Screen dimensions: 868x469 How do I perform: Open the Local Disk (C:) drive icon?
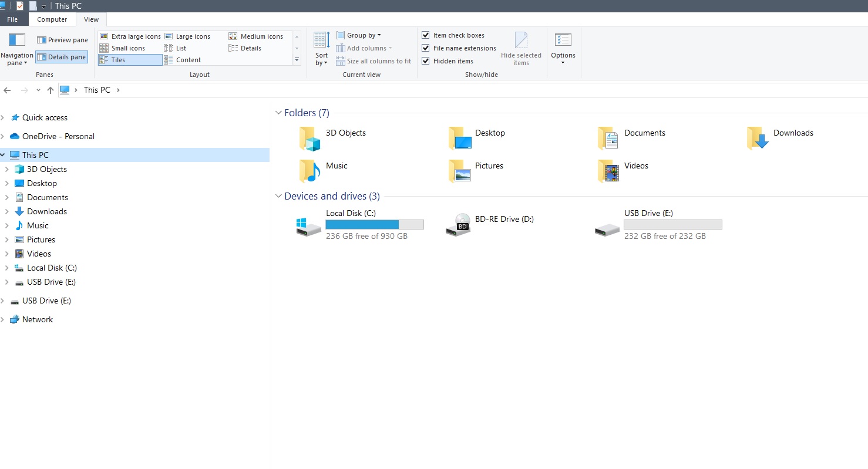click(308, 226)
